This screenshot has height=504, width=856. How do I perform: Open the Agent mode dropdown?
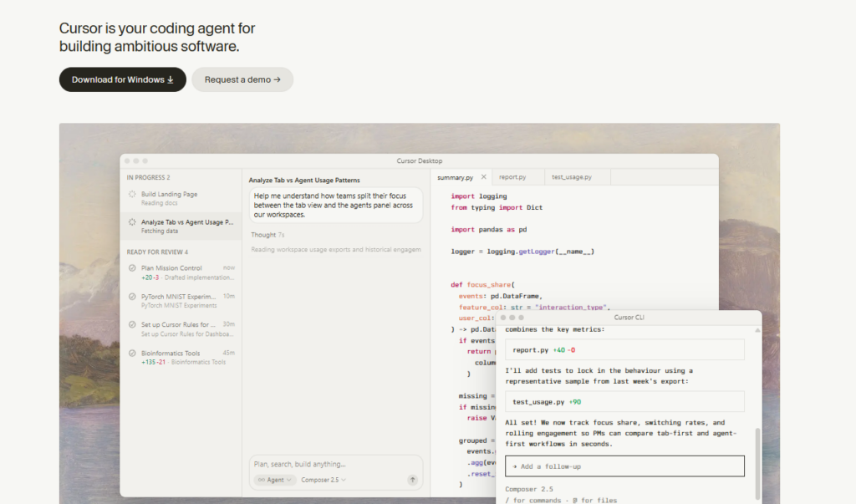tap(274, 480)
